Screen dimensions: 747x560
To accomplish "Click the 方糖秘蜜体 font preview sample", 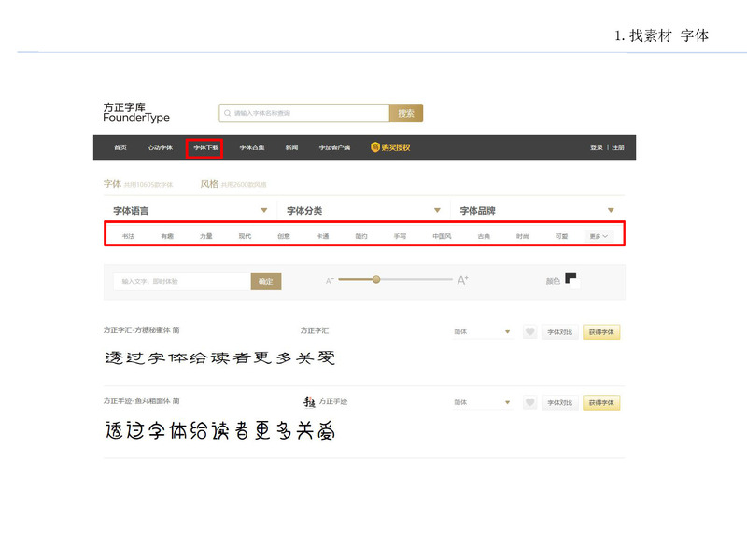I will point(219,358).
